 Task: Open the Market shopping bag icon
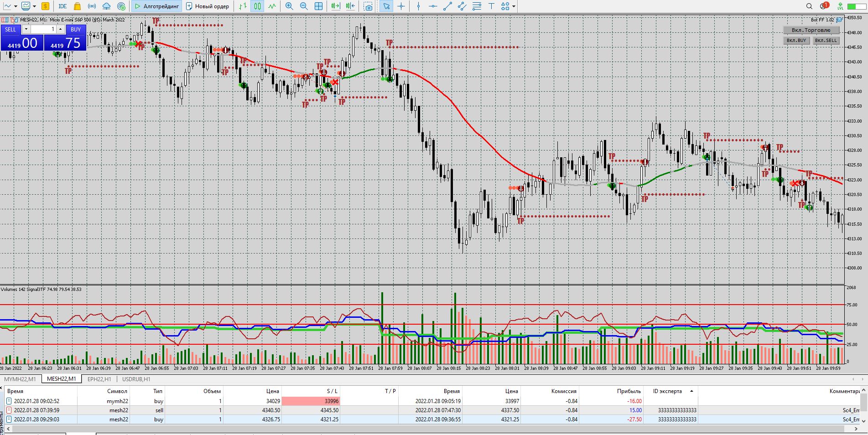pyautogui.click(x=77, y=6)
